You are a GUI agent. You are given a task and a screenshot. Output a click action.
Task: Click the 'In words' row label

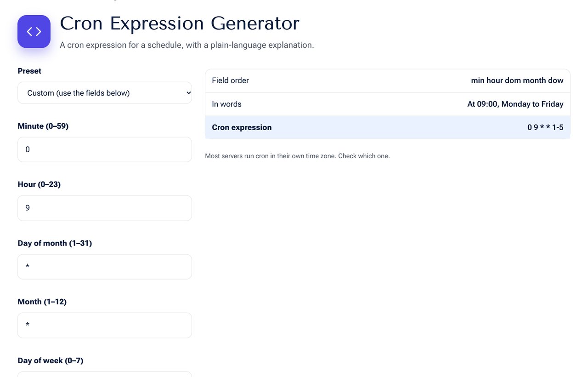226,104
